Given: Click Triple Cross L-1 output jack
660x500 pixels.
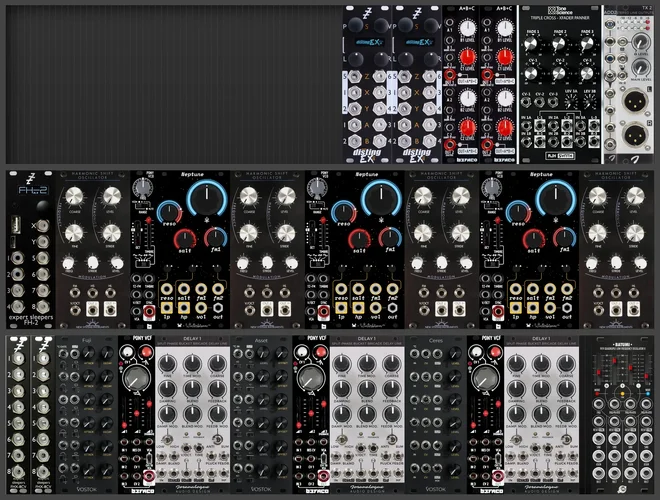Looking at the screenshot, I should pyautogui.click(x=540, y=125).
